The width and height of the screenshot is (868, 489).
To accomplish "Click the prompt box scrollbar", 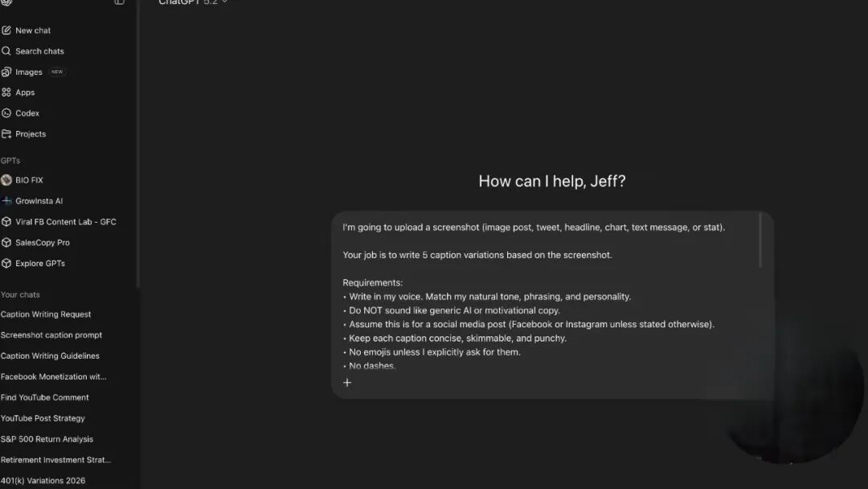I will point(759,241).
